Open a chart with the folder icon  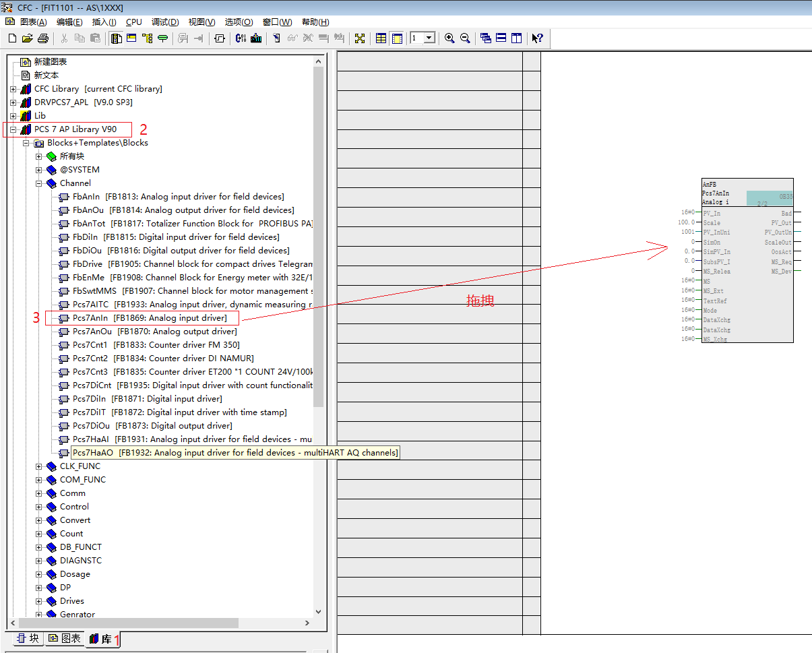tap(28, 38)
